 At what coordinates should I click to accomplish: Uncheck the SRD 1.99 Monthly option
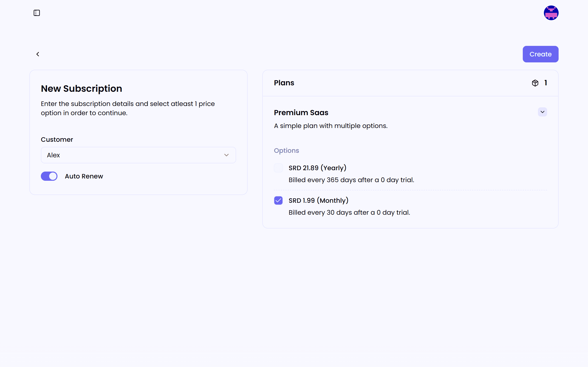tap(278, 200)
